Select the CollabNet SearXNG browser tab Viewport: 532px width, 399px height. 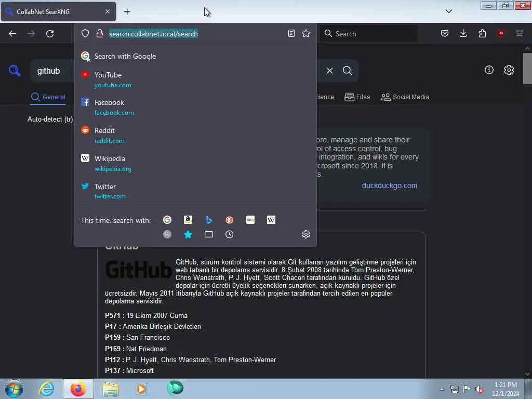click(x=58, y=11)
